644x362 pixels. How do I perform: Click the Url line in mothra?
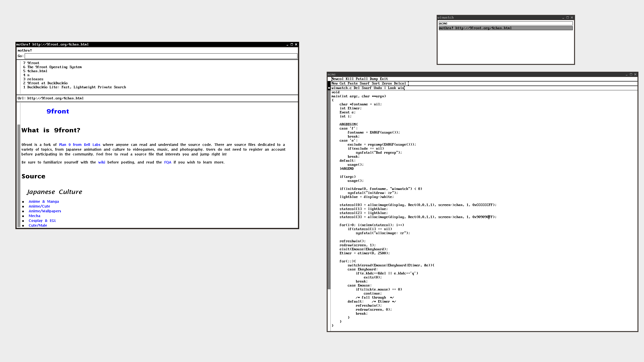point(157,98)
